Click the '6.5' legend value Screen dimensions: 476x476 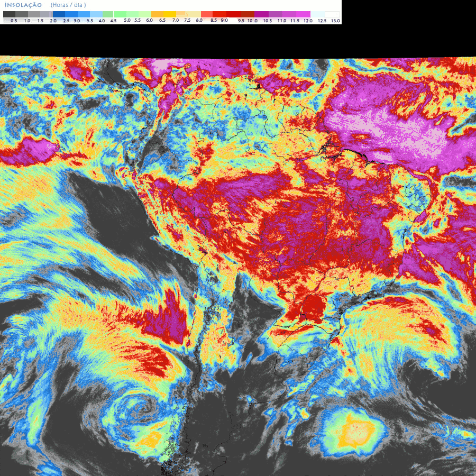click(x=162, y=20)
